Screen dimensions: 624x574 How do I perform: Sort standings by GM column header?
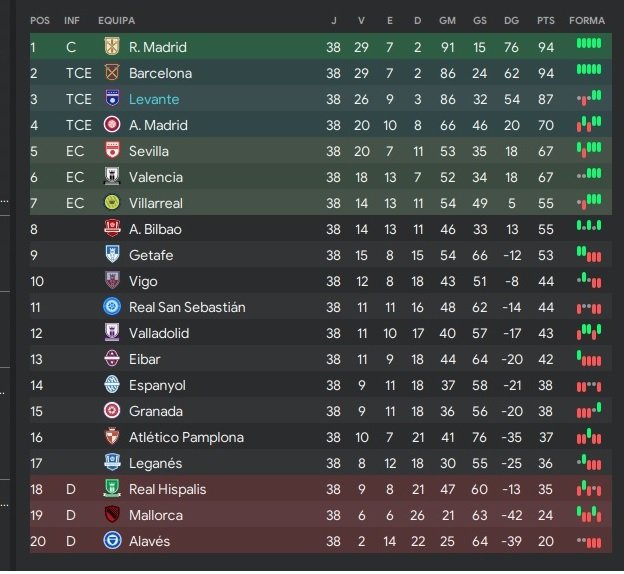[x=447, y=20]
